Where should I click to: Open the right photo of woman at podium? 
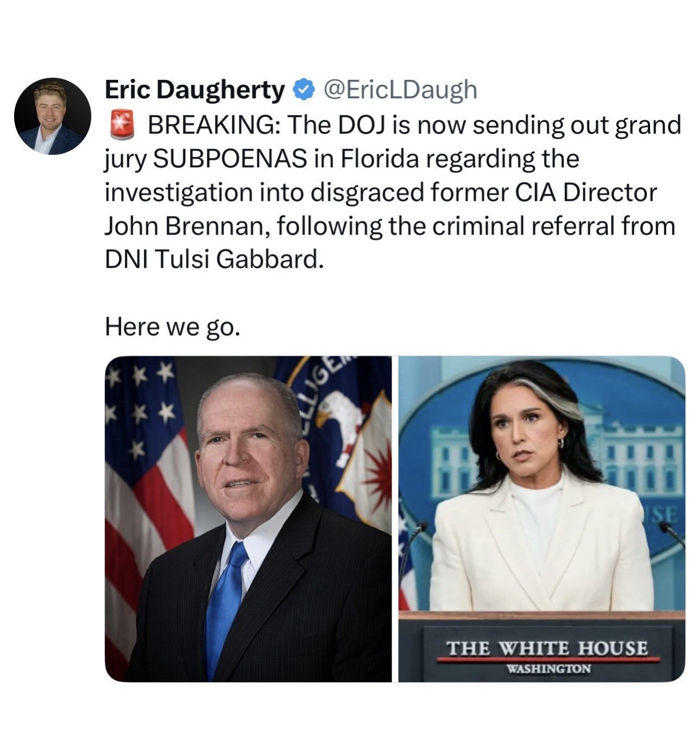tap(542, 519)
